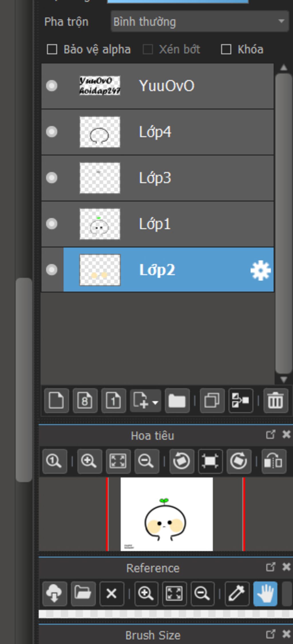The width and height of the screenshot is (293, 644).
Task: Open a reference image from folder
Action: [83, 594]
